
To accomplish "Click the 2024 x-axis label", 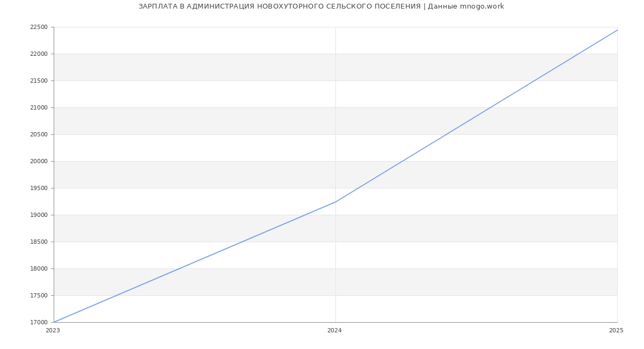I will point(334,331).
